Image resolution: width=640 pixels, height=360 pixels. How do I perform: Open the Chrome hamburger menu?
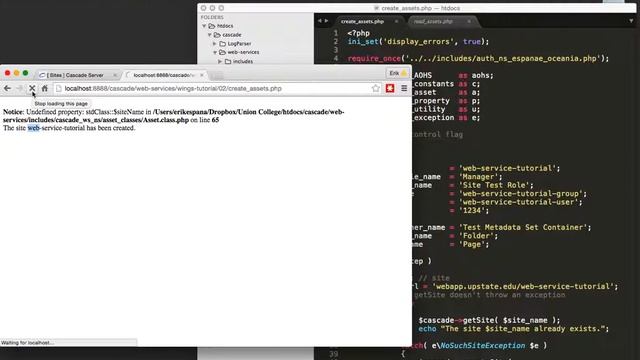coord(404,88)
